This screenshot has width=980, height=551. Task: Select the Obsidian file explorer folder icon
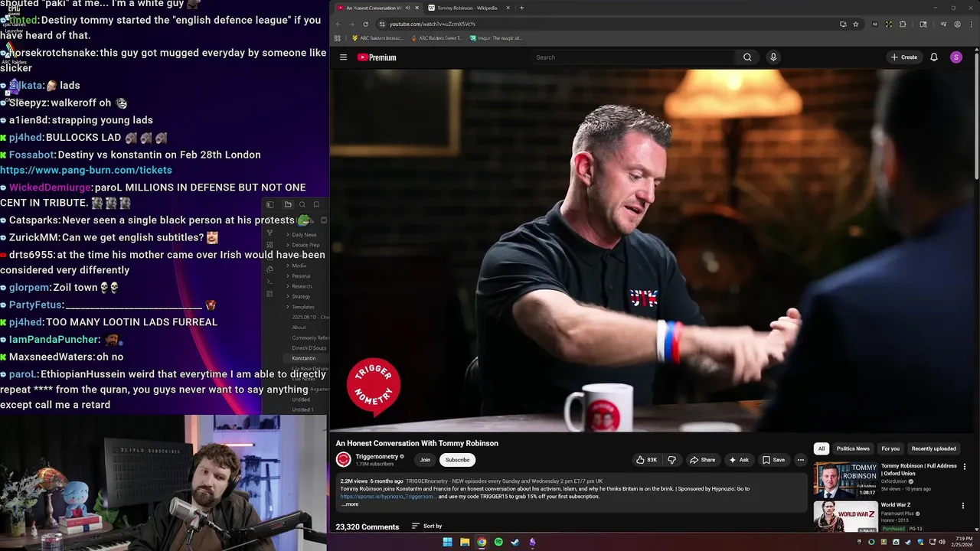click(x=288, y=204)
